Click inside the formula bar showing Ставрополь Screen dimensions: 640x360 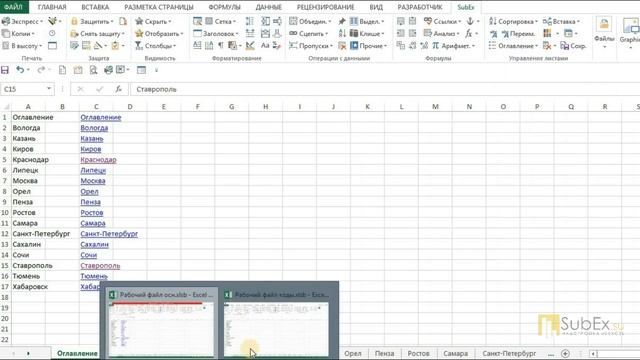[x=384, y=89]
